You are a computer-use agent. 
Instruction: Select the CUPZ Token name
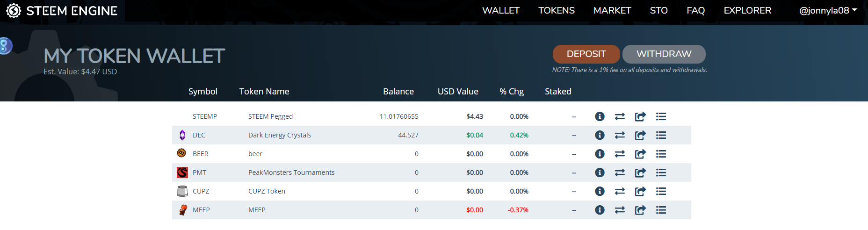coord(267,191)
